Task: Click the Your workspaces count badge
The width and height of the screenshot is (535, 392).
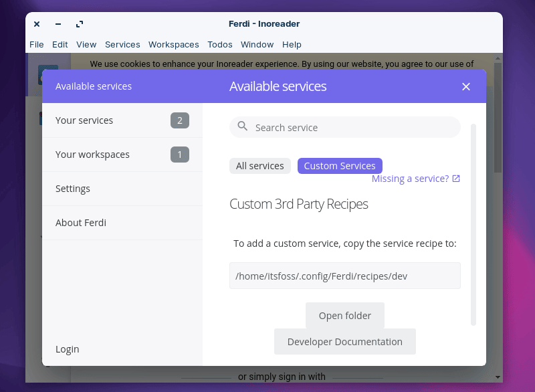Action: coord(179,155)
